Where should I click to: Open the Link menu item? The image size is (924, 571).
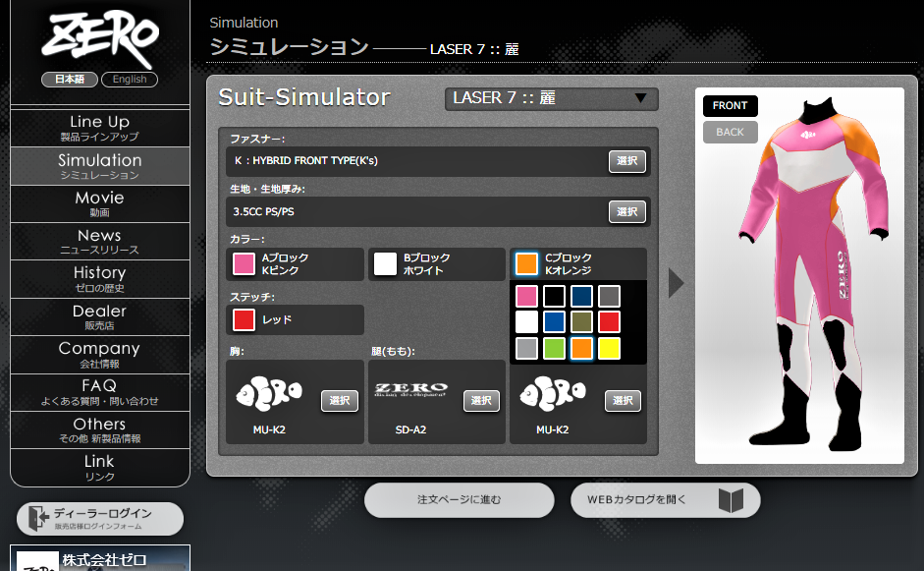point(99,468)
